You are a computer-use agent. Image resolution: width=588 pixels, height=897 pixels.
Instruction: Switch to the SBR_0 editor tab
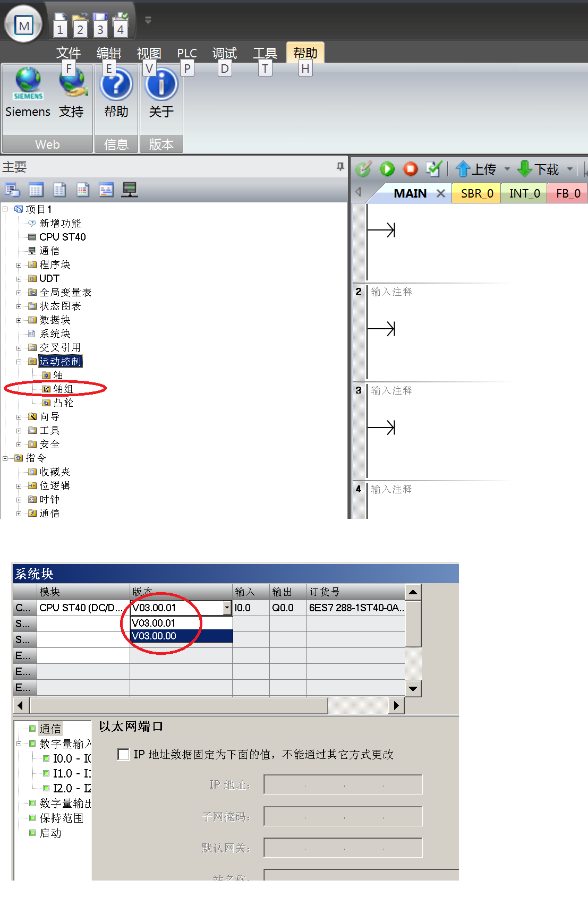click(x=476, y=194)
